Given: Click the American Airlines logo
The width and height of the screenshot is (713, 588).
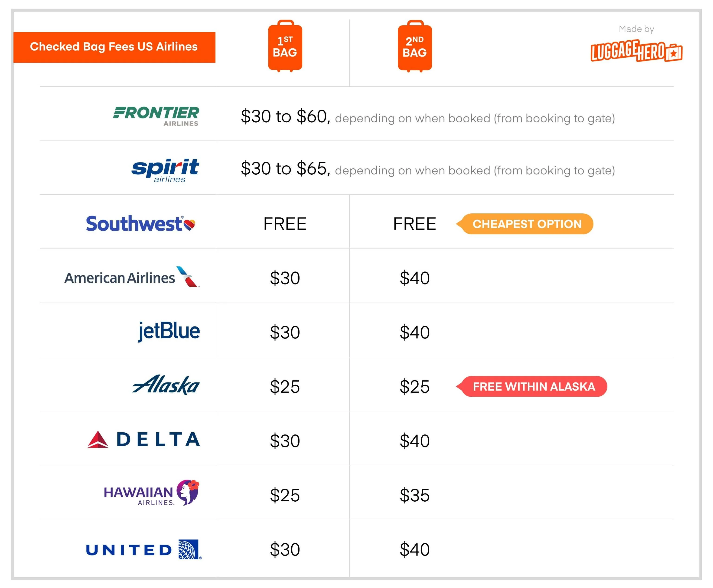Looking at the screenshot, I should [132, 278].
